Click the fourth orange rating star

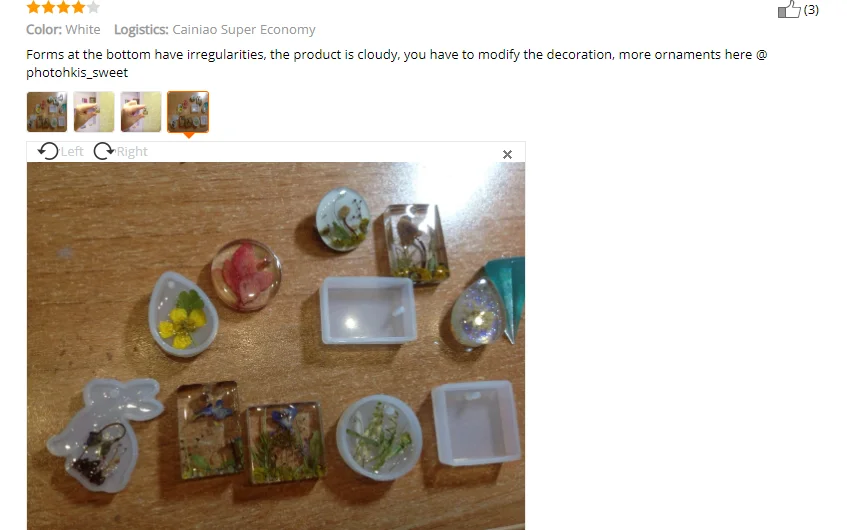tap(78, 7)
